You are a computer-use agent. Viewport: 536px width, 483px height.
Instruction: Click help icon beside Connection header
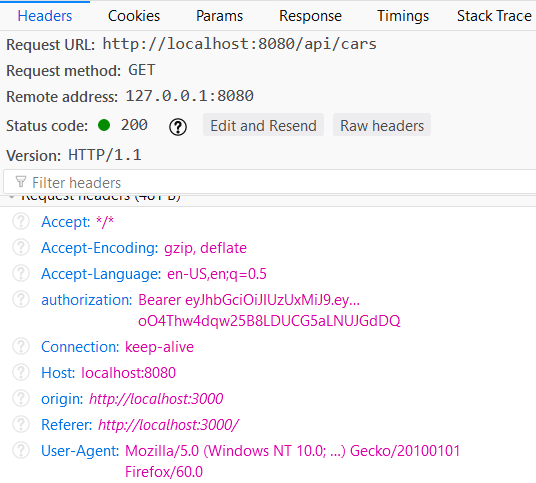(x=21, y=346)
